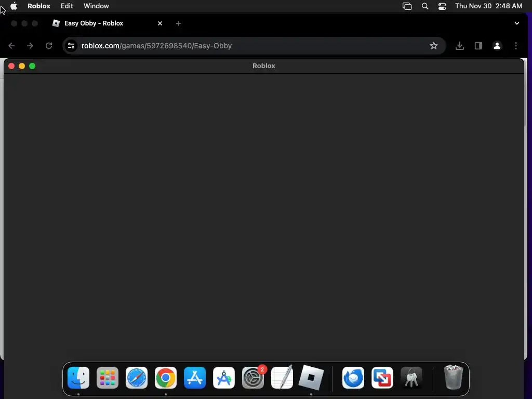Screen dimensions: 532x399
Task: Open the Trash from the Dock
Action: [x=454, y=378]
